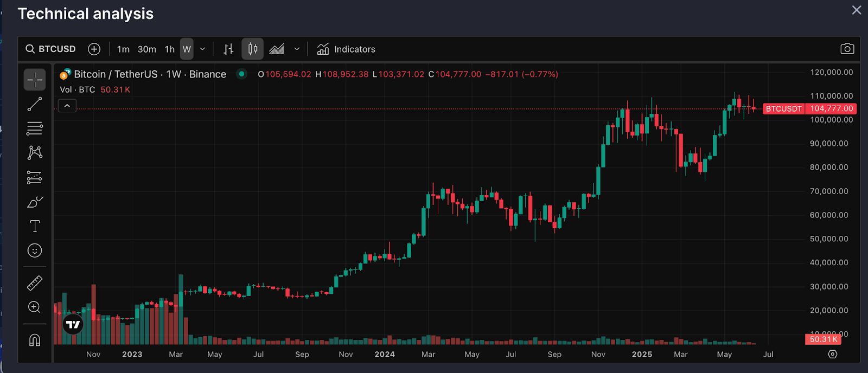Screen dimensions: 868x373
Task: Toggle the magnet snapping mode
Action: point(35,340)
